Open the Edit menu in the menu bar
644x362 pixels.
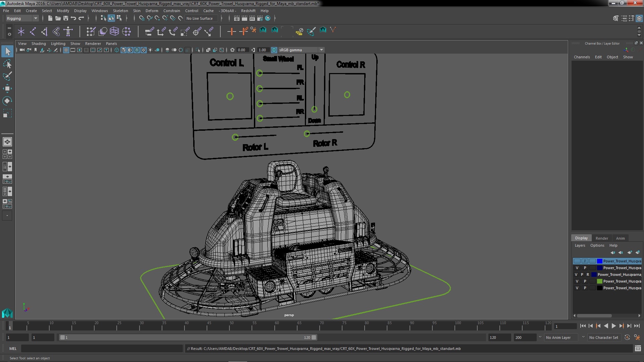[17, 11]
